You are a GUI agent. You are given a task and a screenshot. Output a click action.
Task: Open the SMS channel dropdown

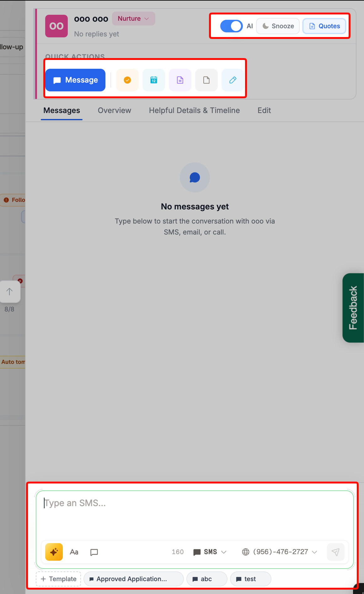(x=210, y=552)
